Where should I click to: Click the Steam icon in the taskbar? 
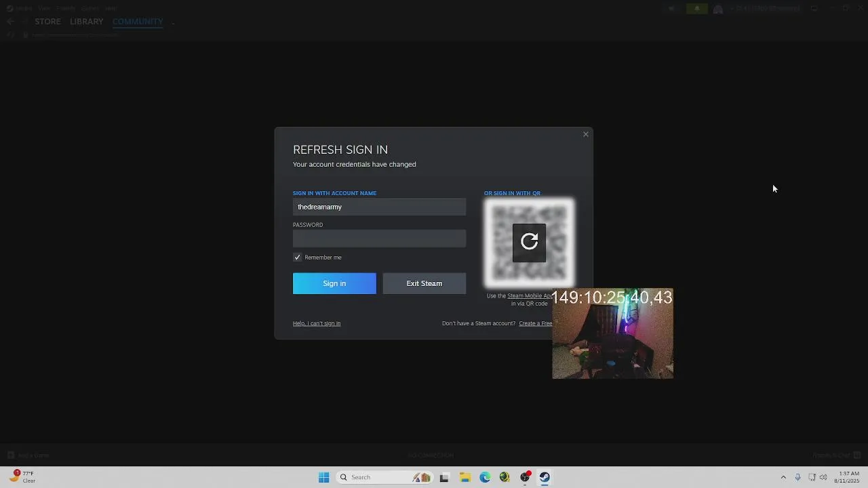coord(545,477)
